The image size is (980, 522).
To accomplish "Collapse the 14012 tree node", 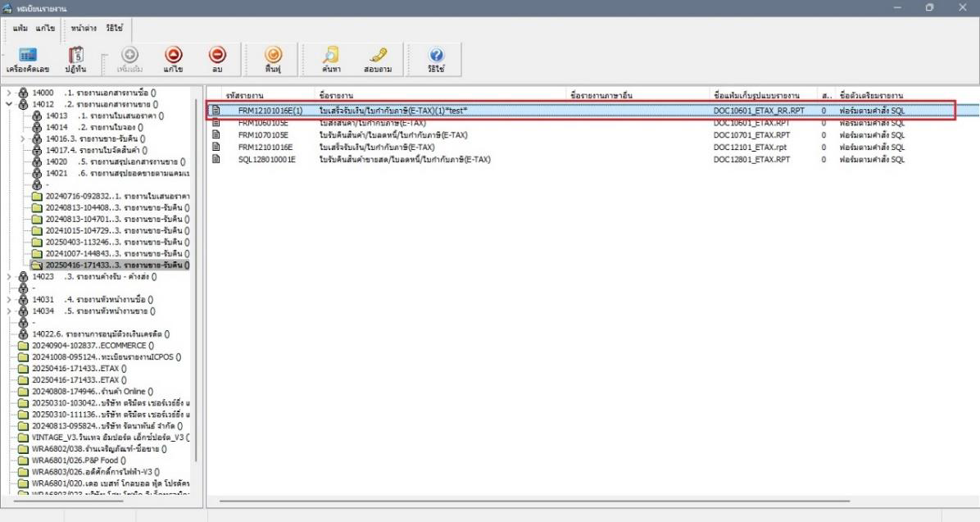I will (x=8, y=105).
